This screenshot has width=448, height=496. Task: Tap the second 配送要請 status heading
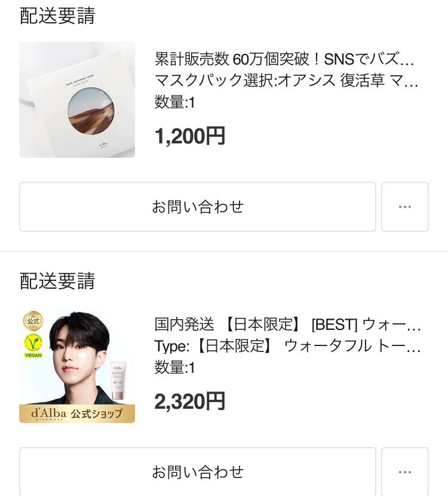click(x=57, y=281)
